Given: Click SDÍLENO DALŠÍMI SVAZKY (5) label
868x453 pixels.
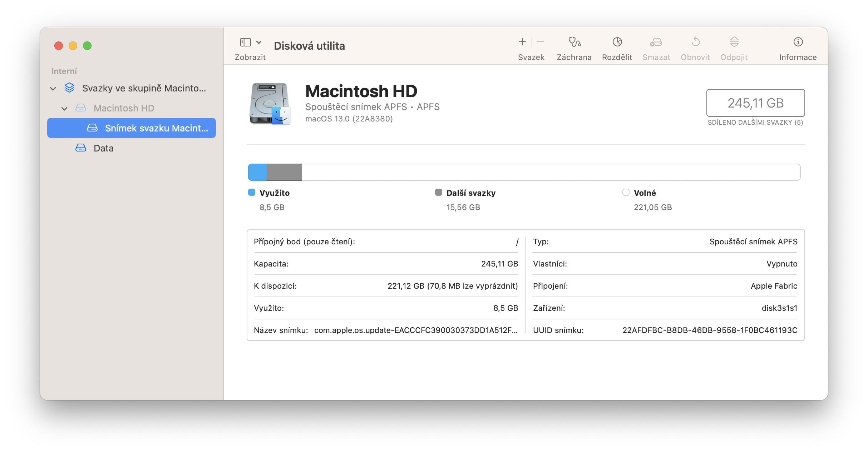Looking at the screenshot, I should [x=755, y=122].
